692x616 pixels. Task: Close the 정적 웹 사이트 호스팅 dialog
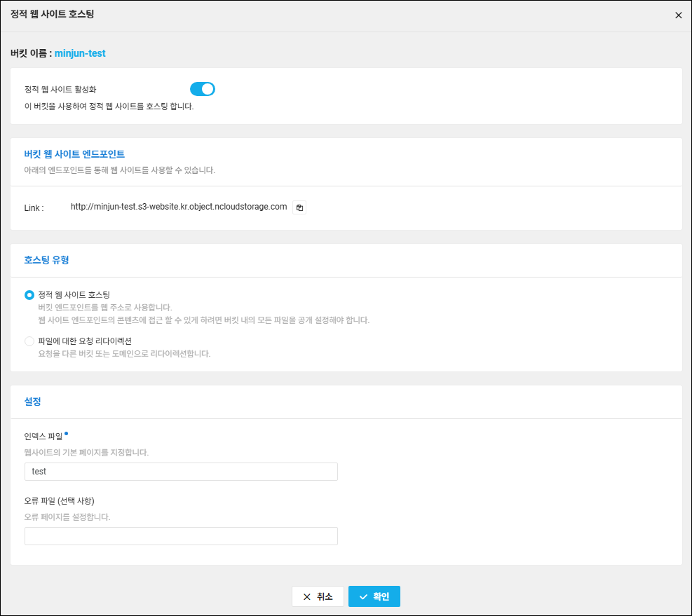click(678, 15)
